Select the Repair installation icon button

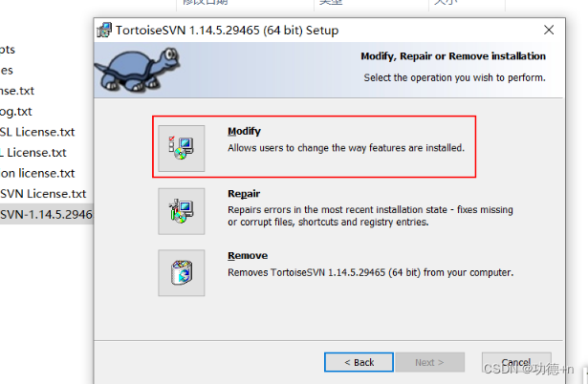coord(182,211)
